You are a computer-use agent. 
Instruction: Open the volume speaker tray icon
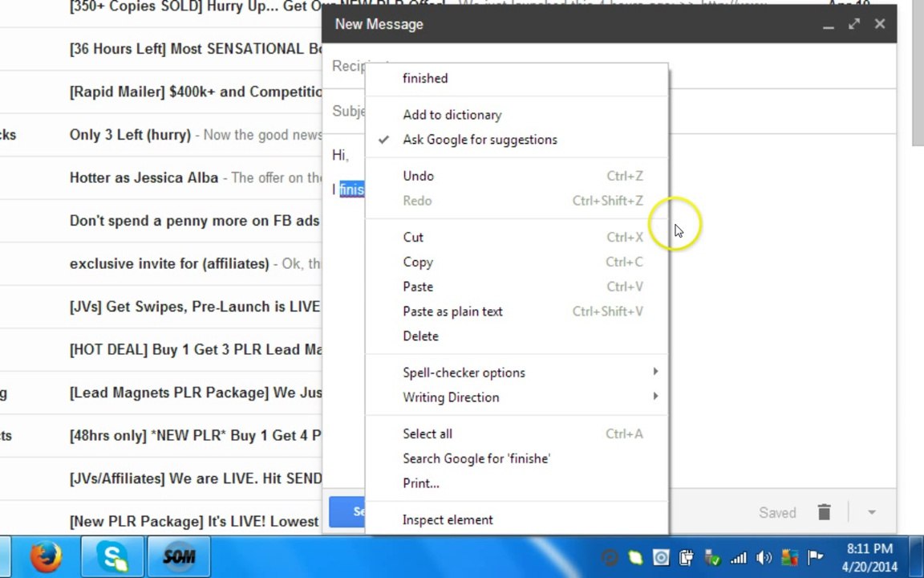pos(764,557)
